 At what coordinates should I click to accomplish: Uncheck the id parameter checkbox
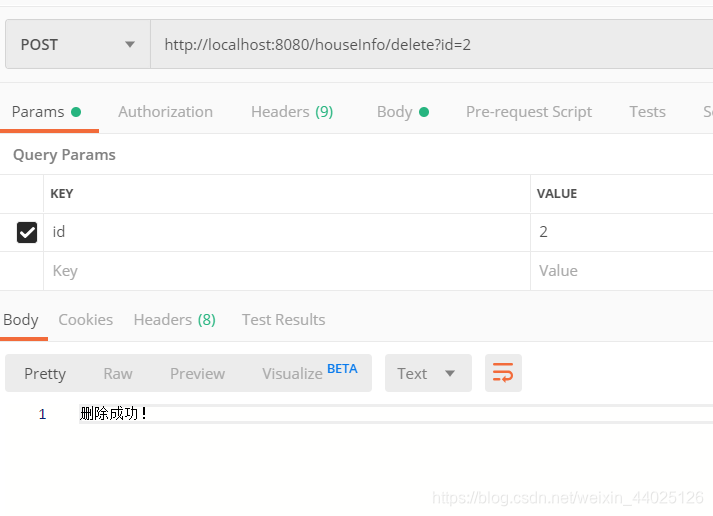tap(27, 232)
